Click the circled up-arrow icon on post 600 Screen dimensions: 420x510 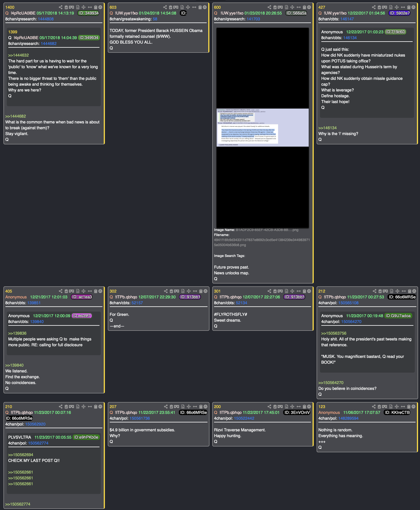(x=309, y=7)
